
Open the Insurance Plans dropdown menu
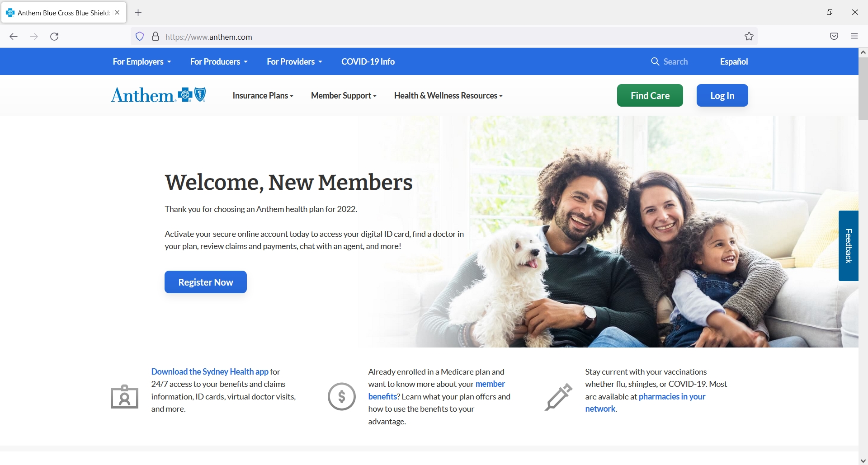263,96
